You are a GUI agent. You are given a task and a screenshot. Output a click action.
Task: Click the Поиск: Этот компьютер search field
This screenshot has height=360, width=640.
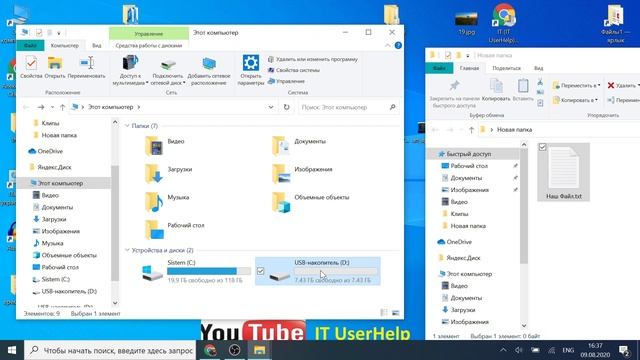[349, 107]
